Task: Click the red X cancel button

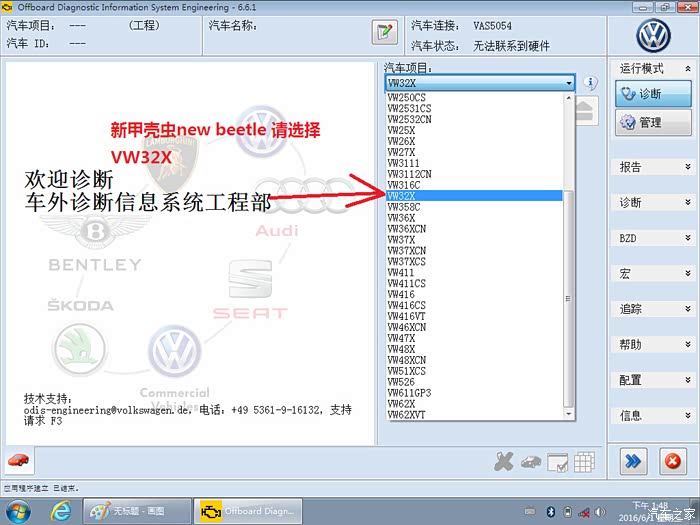Action: [673, 460]
